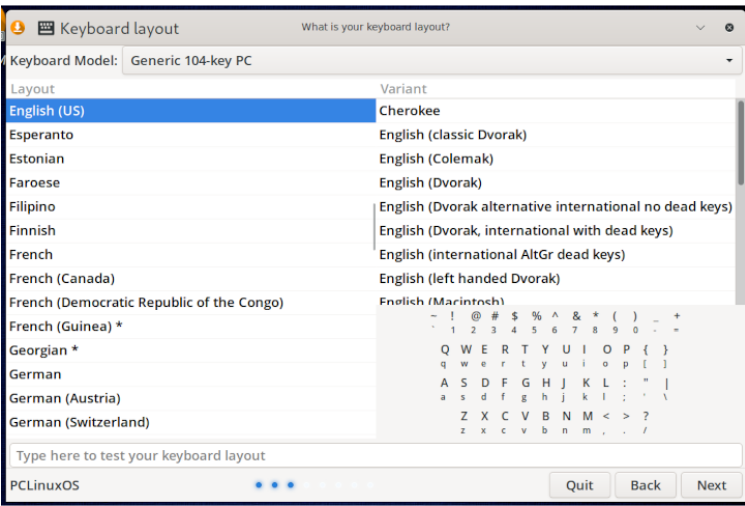Click the orange installer download icon
The width and height of the screenshot is (745, 506).
coord(18,28)
